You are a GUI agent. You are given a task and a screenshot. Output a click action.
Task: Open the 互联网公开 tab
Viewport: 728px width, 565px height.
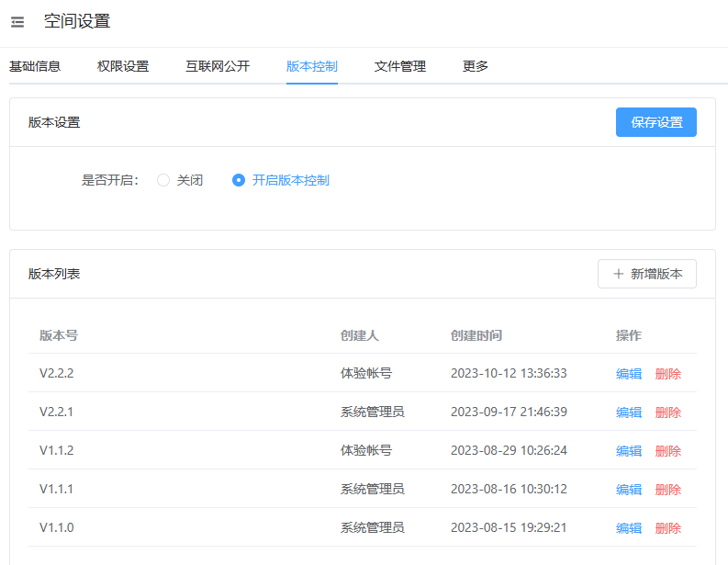point(218,66)
